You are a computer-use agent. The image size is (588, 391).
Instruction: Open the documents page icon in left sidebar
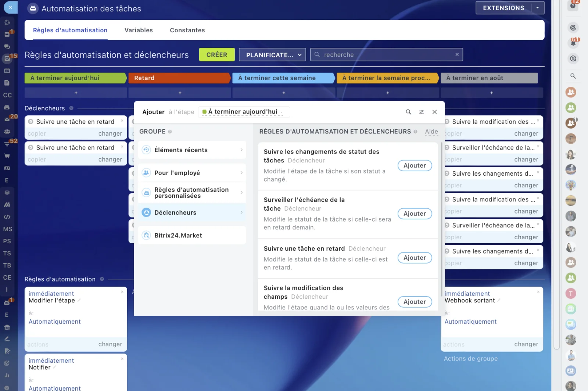[x=7, y=83]
